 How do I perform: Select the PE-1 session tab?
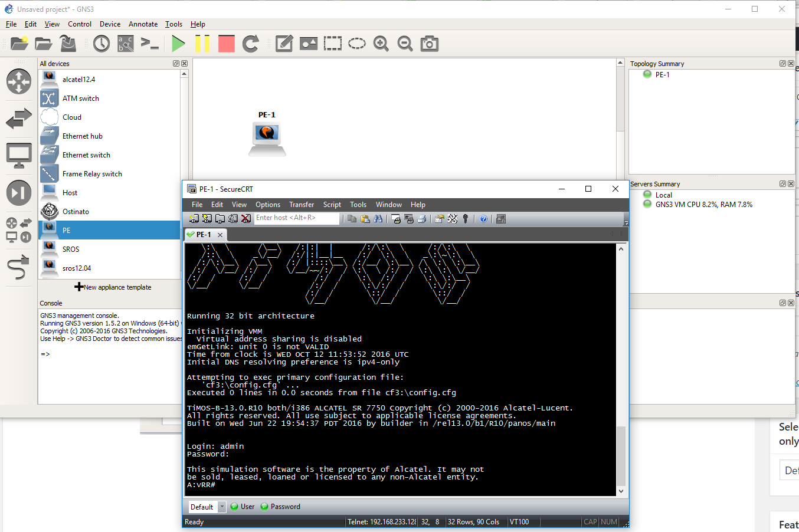pyautogui.click(x=204, y=235)
